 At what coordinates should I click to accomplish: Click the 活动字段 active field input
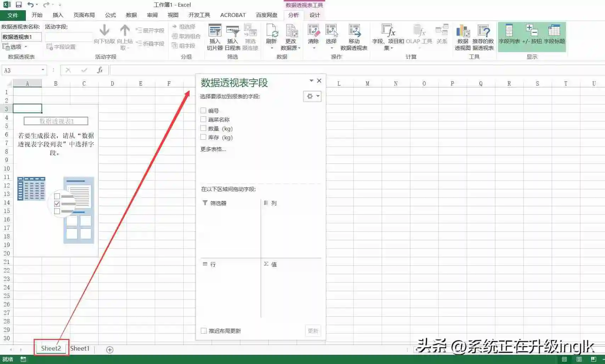point(69,37)
